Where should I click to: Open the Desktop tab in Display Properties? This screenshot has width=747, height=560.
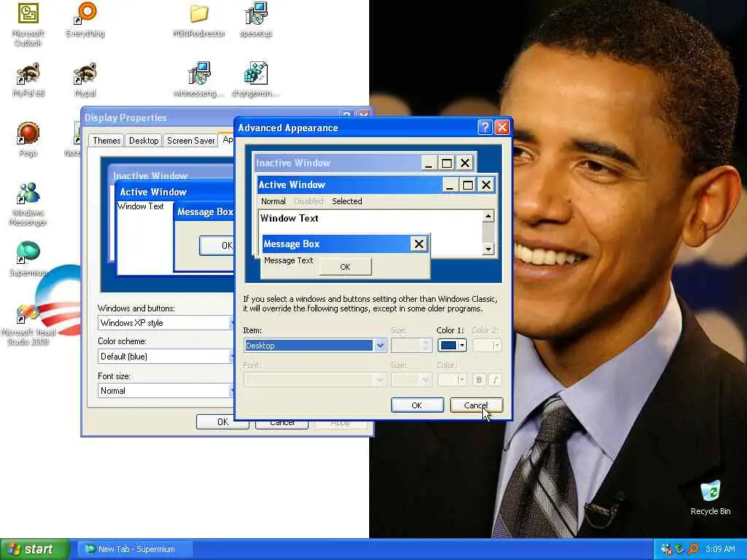144,141
